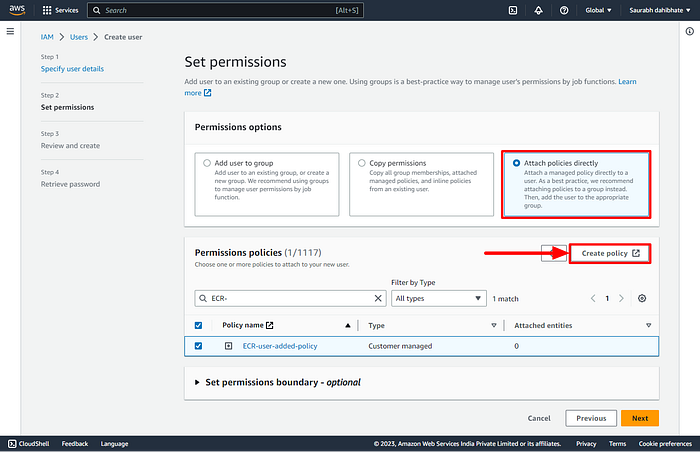
Task: Open the Services grid menu
Action: (60, 10)
